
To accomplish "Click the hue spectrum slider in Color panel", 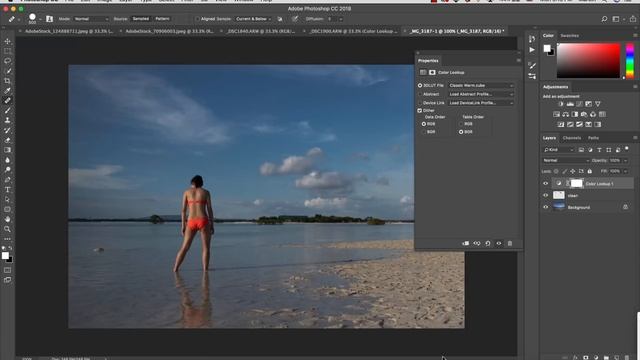I will (x=630, y=60).
